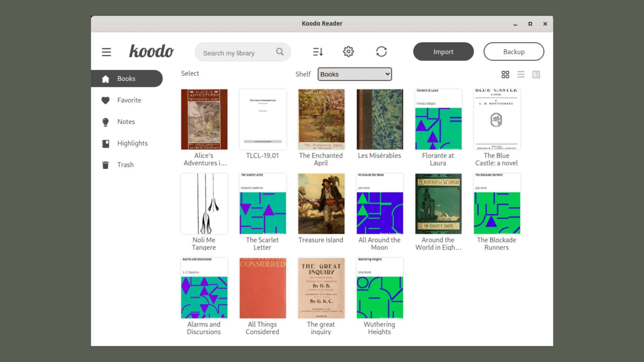The height and width of the screenshot is (362, 644).
Task: Switch to card grid view icon
Action: point(505,74)
